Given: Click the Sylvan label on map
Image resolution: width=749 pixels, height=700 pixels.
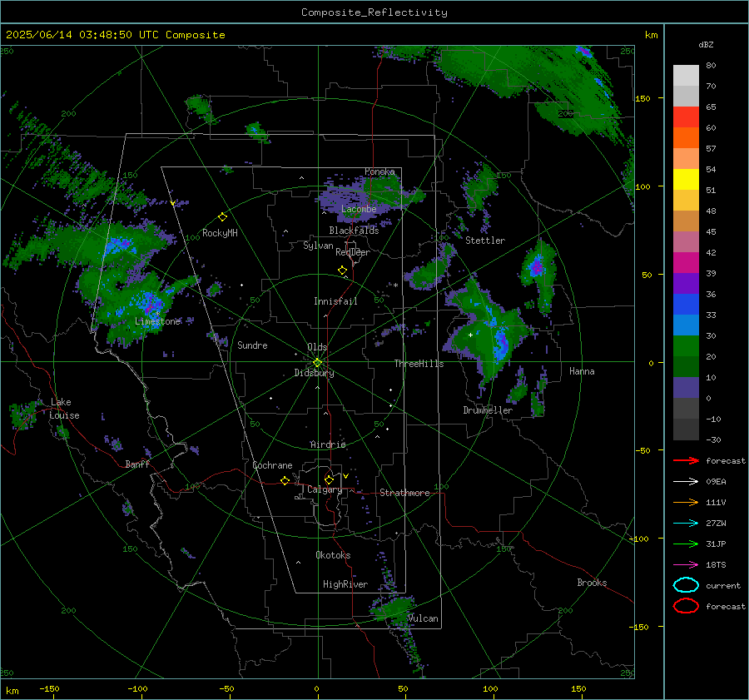Looking at the screenshot, I should [318, 246].
